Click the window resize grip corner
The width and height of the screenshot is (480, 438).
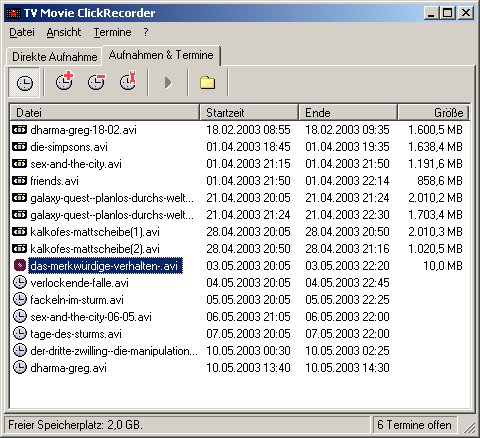coord(470,427)
